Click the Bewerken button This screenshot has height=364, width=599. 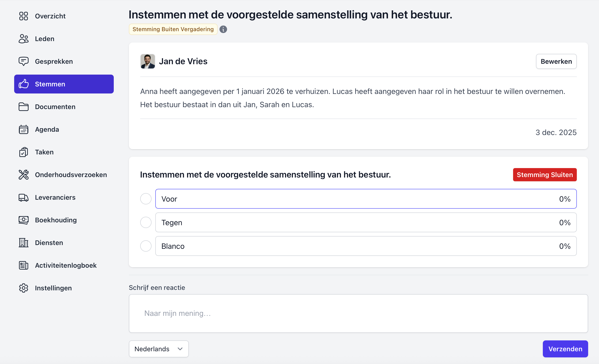[556, 61]
